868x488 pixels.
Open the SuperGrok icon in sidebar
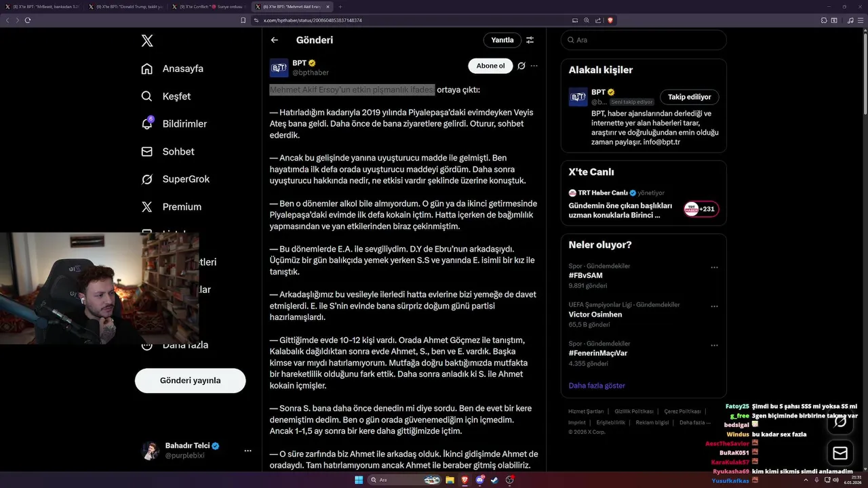(x=146, y=179)
